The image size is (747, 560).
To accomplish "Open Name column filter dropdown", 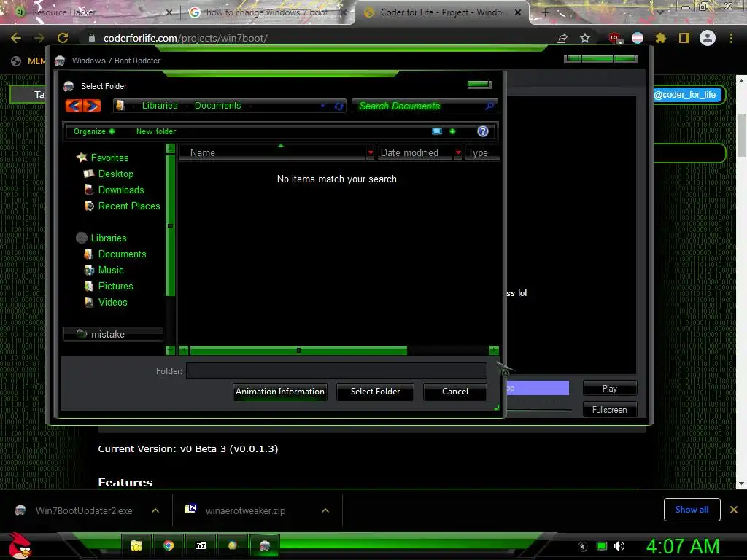I will (x=370, y=153).
